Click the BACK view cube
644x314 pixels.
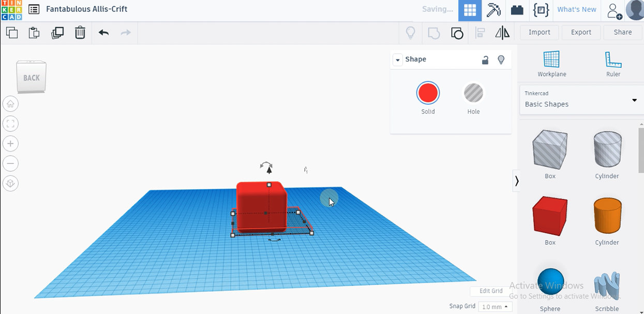[31, 78]
